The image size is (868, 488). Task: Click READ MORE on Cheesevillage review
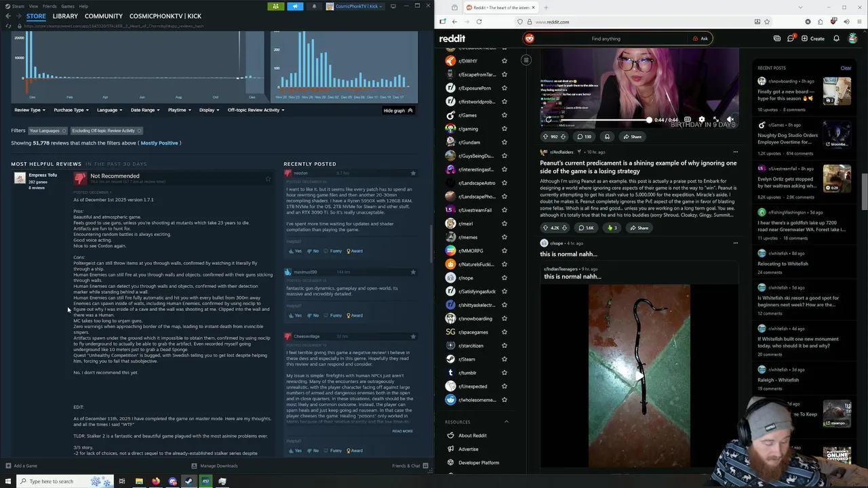tap(402, 431)
